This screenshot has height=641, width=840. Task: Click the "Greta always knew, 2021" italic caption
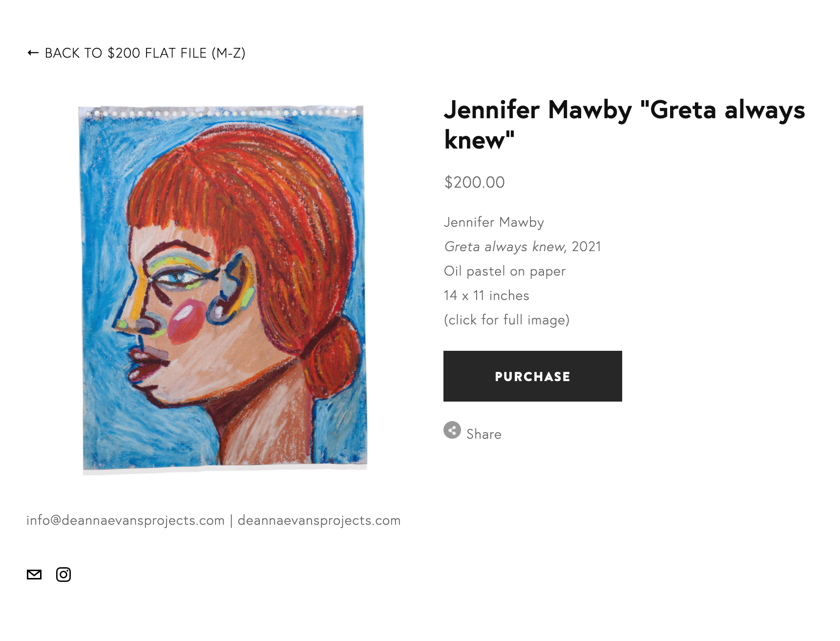coord(522,247)
